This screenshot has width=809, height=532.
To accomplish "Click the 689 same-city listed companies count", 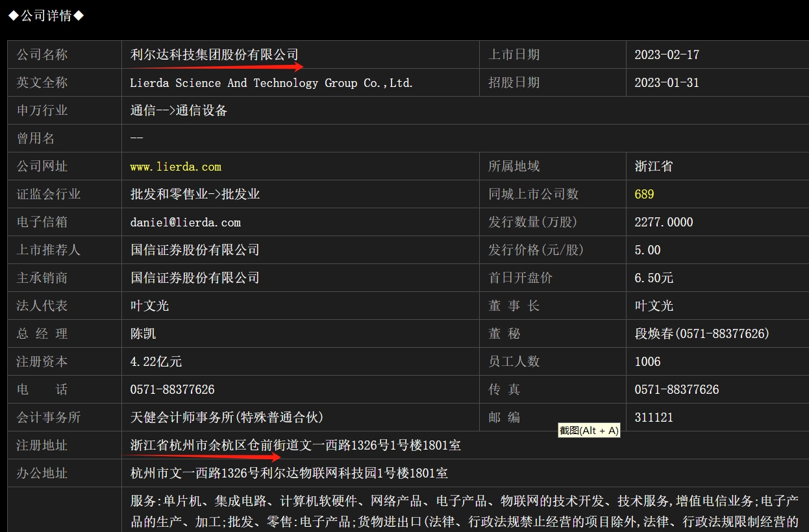I will coord(644,195).
